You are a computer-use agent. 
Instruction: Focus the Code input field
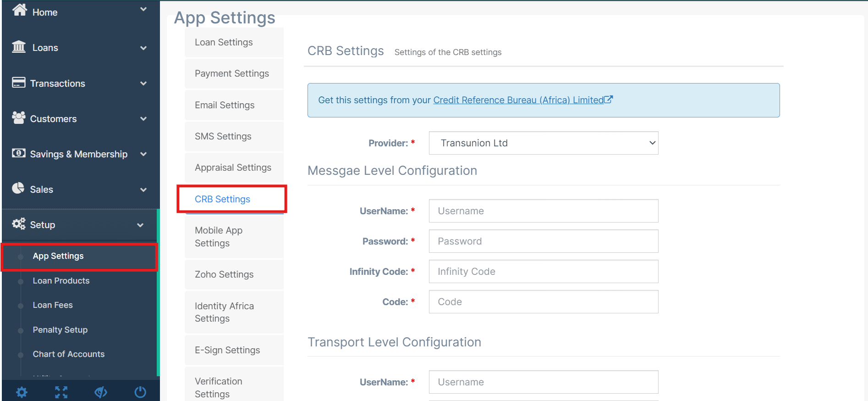coord(544,302)
